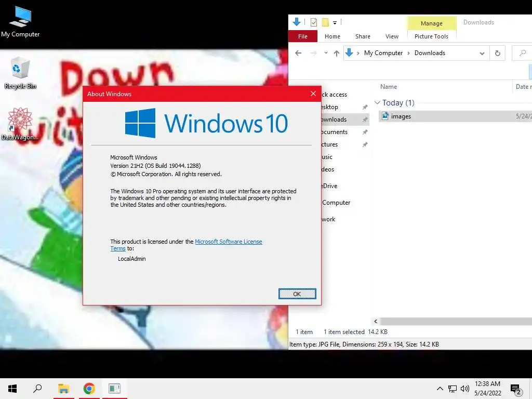Select the Recycle Bin desktop icon
Image resolution: width=532 pixels, height=399 pixels.
coord(20,73)
